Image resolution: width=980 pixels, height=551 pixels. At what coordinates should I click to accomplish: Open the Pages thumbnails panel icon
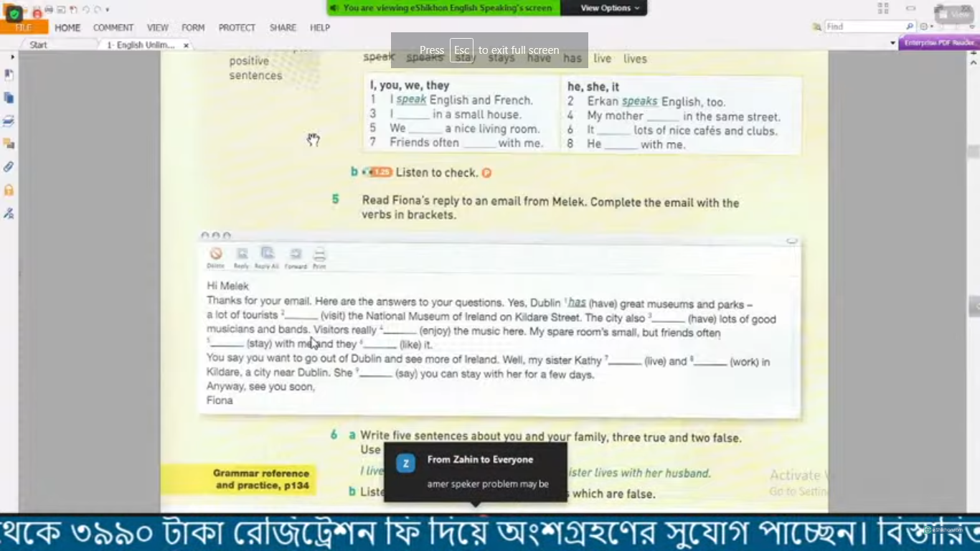9,98
